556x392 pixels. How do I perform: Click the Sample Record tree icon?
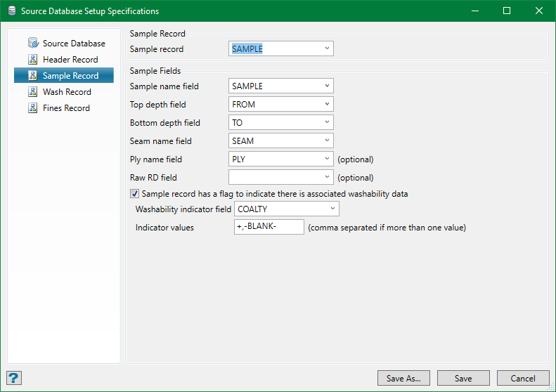pos(33,76)
